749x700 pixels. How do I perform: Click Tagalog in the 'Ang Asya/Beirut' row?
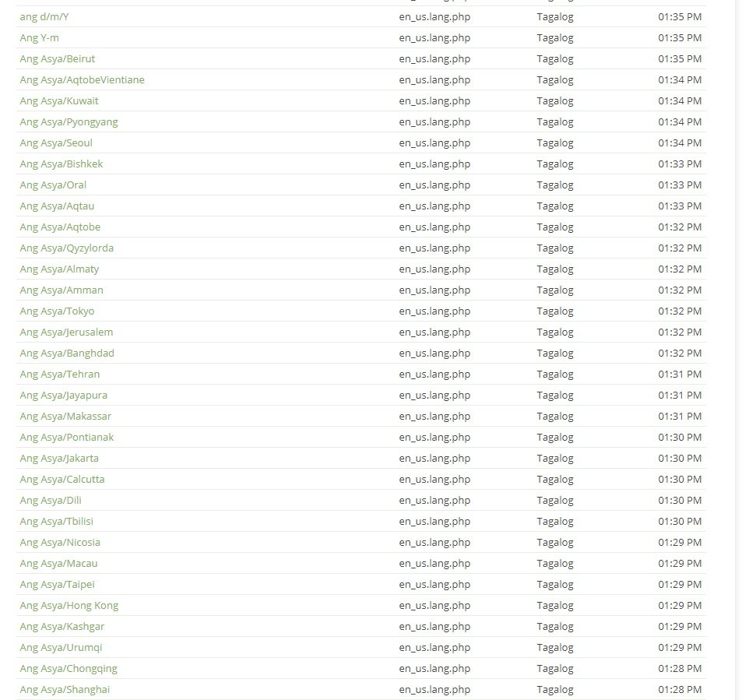tap(555, 58)
